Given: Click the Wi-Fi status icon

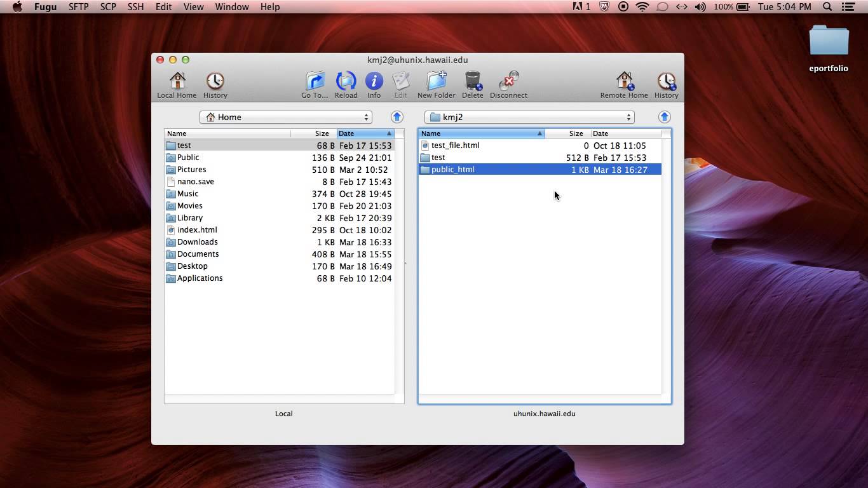Looking at the screenshot, I should [642, 7].
